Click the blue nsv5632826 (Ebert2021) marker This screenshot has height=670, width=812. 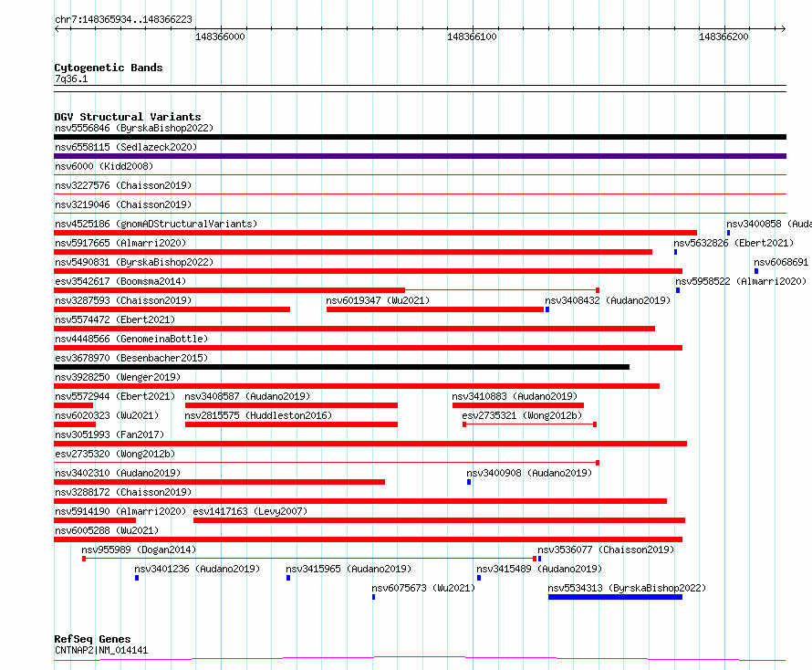(x=675, y=252)
